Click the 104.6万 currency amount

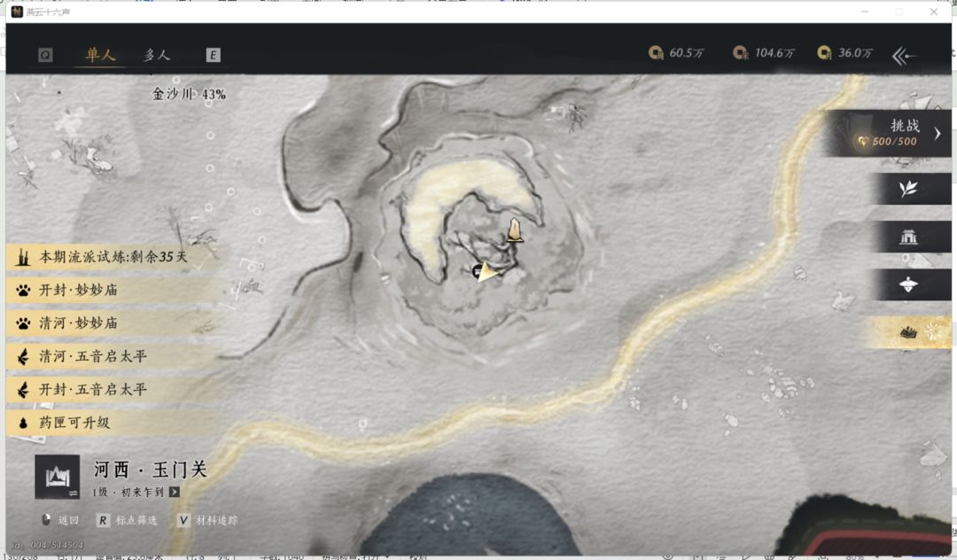pos(774,53)
